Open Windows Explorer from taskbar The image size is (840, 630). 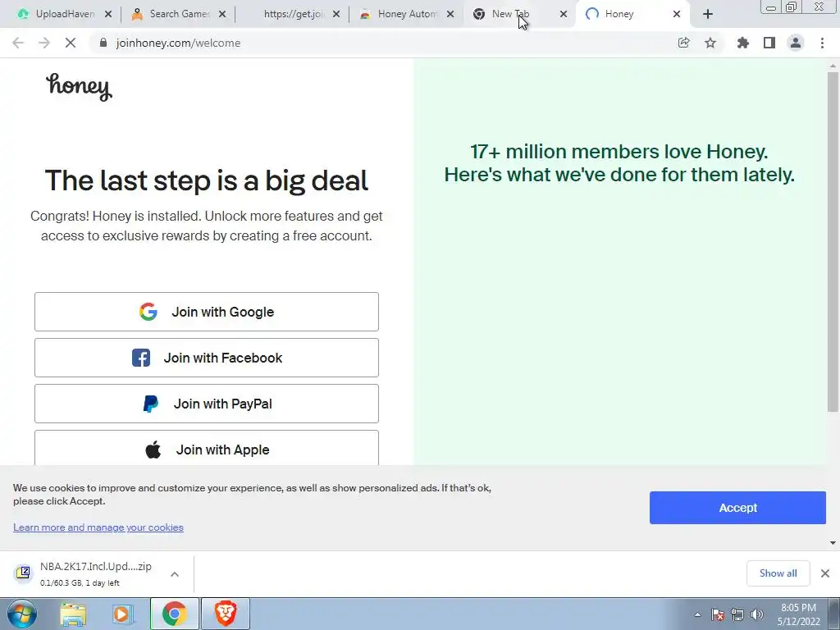tap(73, 614)
